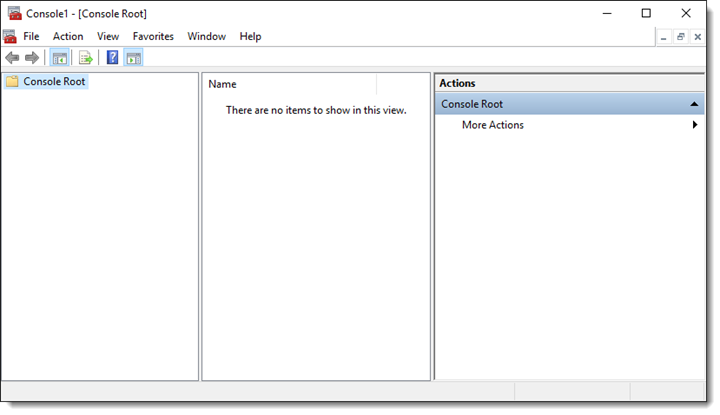Maximize the Console1 window
Image resolution: width=720 pixels, height=415 pixels.
point(646,13)
